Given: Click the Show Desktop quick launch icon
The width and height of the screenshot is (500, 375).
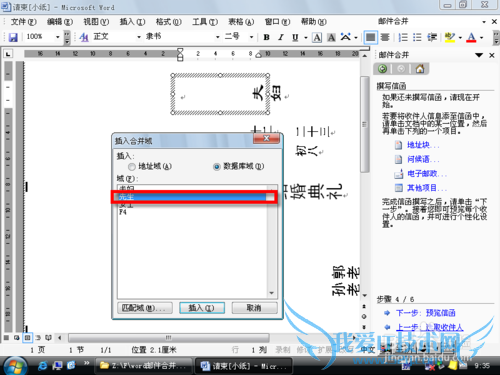Looking at the screenshot, I should [57, 366].
